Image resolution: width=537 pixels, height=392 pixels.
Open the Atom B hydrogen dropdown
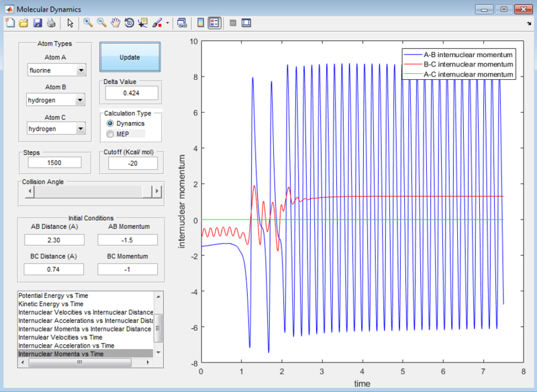tap(56, 100)
